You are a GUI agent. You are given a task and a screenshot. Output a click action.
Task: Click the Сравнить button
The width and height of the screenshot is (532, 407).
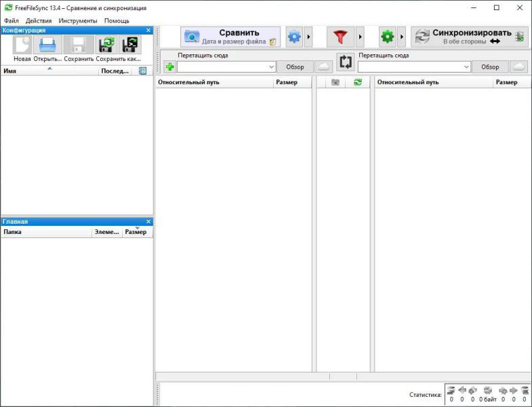230,37
